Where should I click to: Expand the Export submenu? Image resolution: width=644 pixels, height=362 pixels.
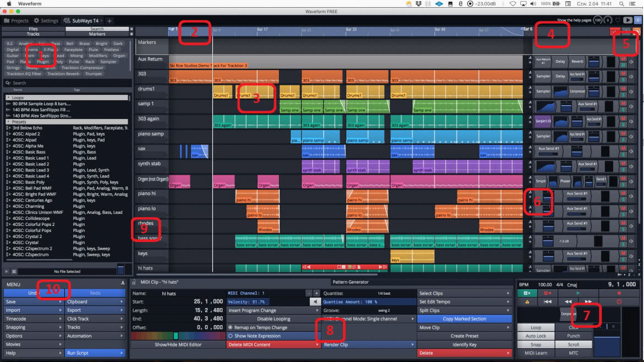click(x=95, y=310)
